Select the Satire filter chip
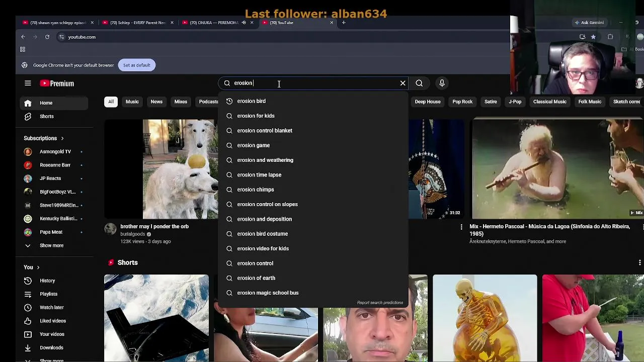The width and height of the screenshot is (644, 362). click(x=491, y=102)
